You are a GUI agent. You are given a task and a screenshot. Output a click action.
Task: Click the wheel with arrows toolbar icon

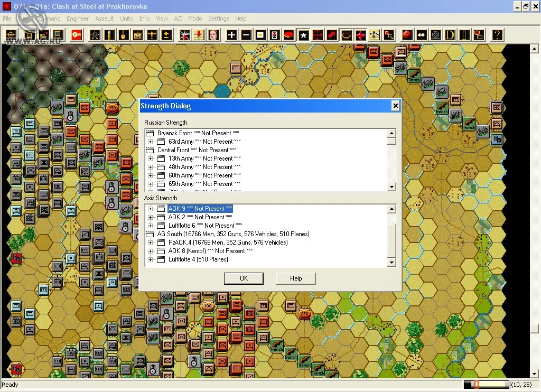95,35
